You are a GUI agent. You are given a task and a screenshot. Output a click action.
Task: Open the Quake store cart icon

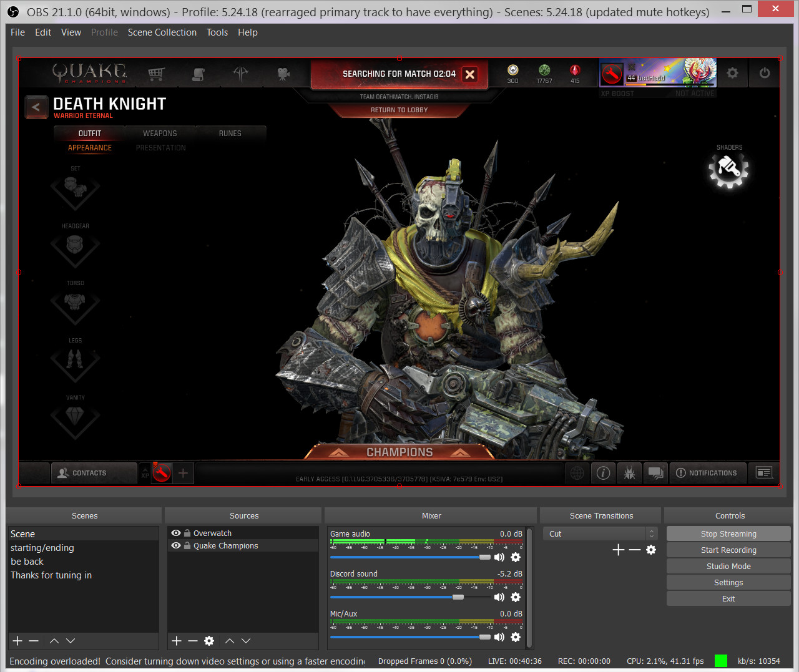(156, 74)
